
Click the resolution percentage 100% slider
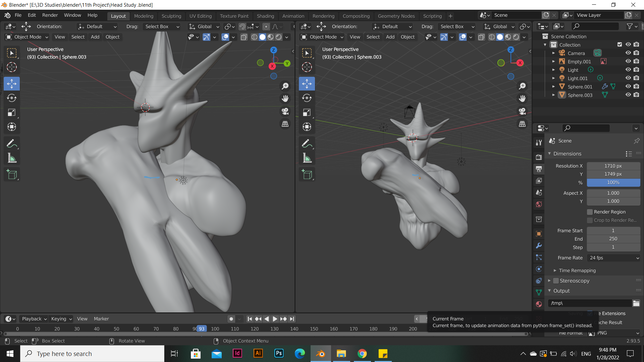point(613,182)
